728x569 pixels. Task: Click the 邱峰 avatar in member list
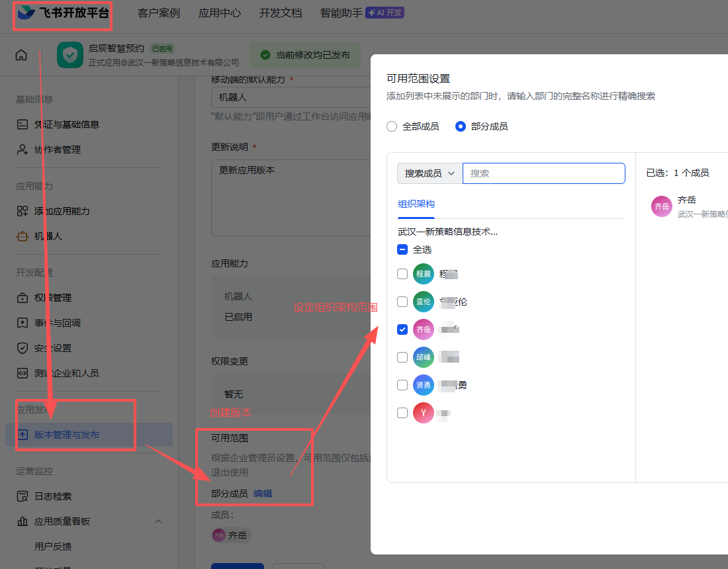tap(424, 357)
